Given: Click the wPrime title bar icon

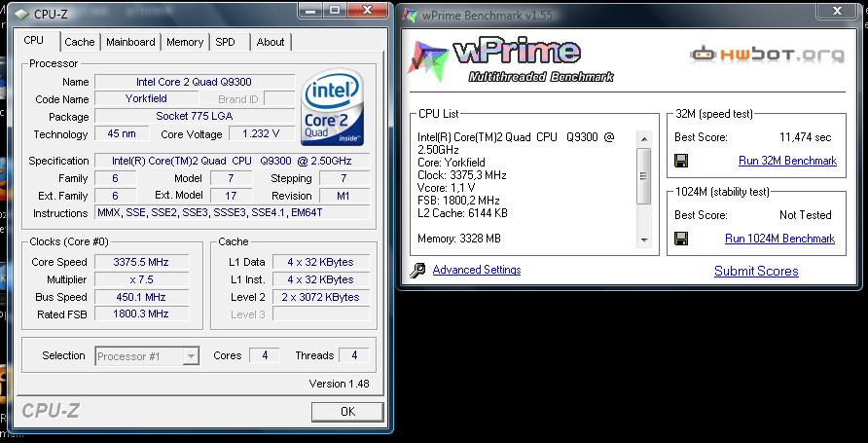Looking at the screenshot, I should [411, 15].
